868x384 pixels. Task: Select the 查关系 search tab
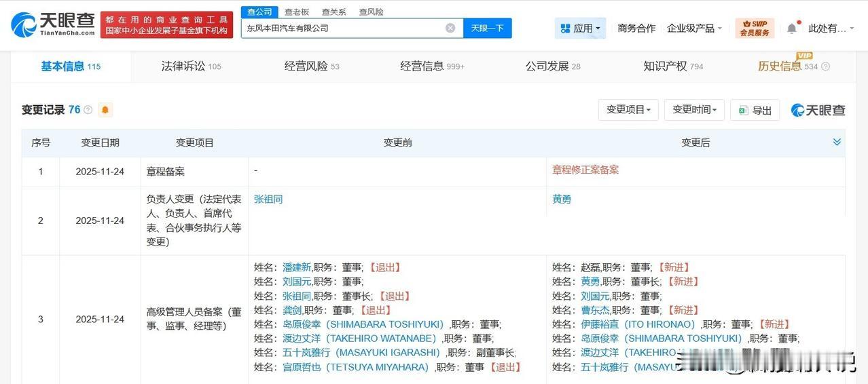[333, 12]
